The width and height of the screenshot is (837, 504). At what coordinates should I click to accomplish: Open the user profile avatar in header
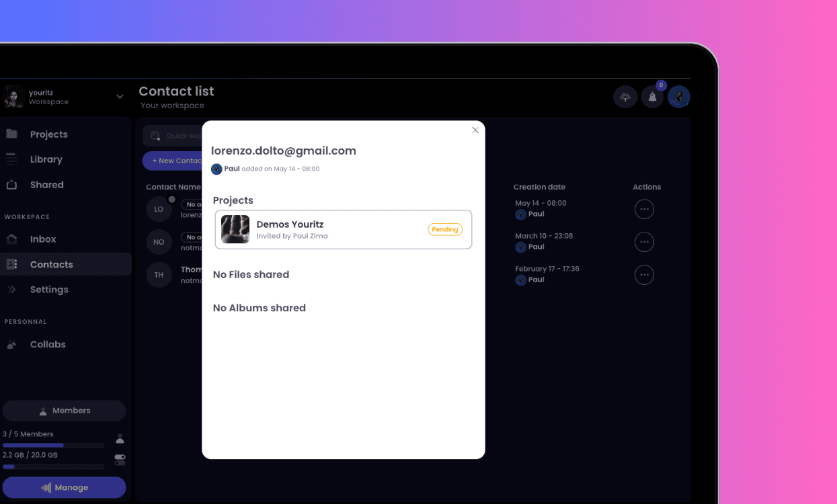(x=679, y=97)
